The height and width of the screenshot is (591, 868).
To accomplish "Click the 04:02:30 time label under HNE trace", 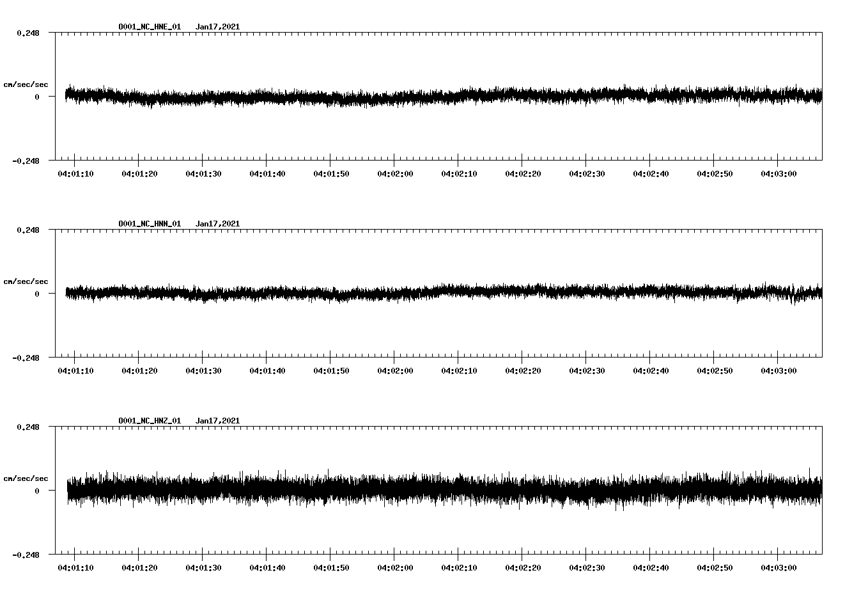I will (x=585, y=173).
